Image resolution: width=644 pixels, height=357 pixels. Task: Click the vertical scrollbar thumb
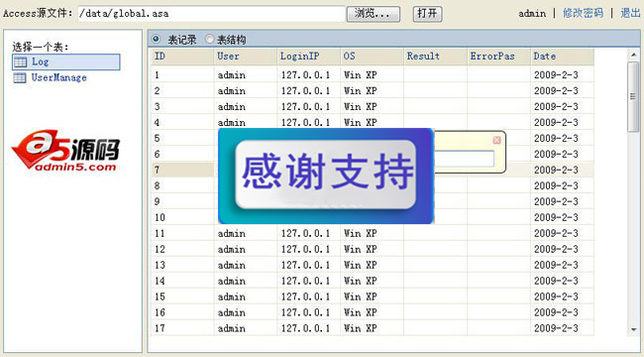point(633,96)
